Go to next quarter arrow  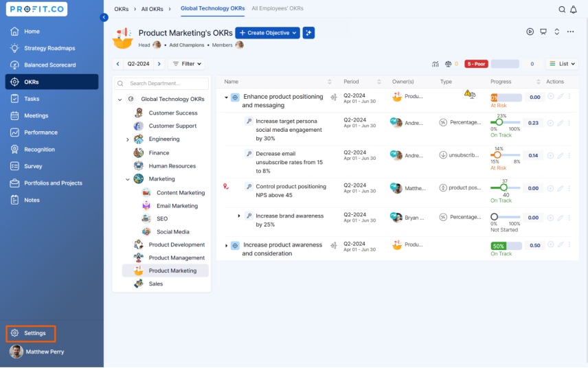(x=159, y=64)
